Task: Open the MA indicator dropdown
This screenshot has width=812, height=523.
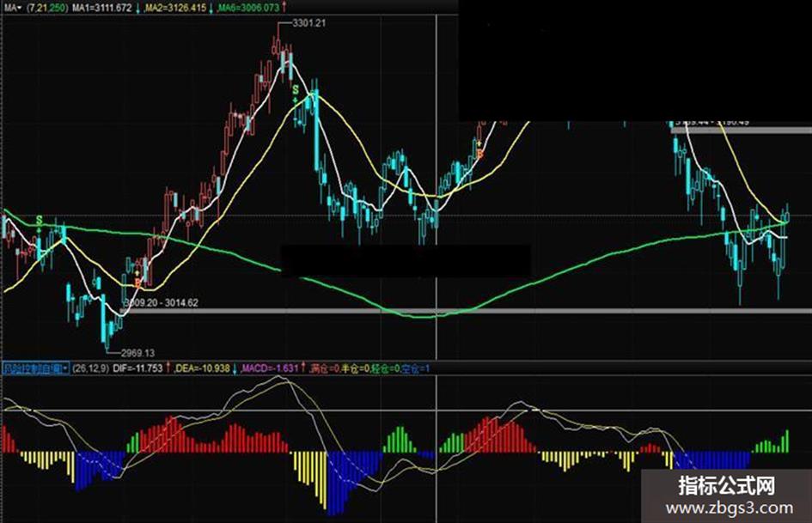Action: click(x=12, y=8)
